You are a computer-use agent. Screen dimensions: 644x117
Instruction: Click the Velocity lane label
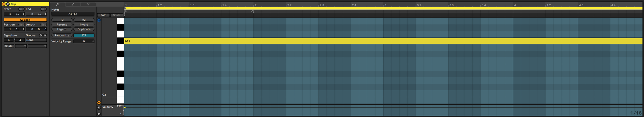(108, 107)
